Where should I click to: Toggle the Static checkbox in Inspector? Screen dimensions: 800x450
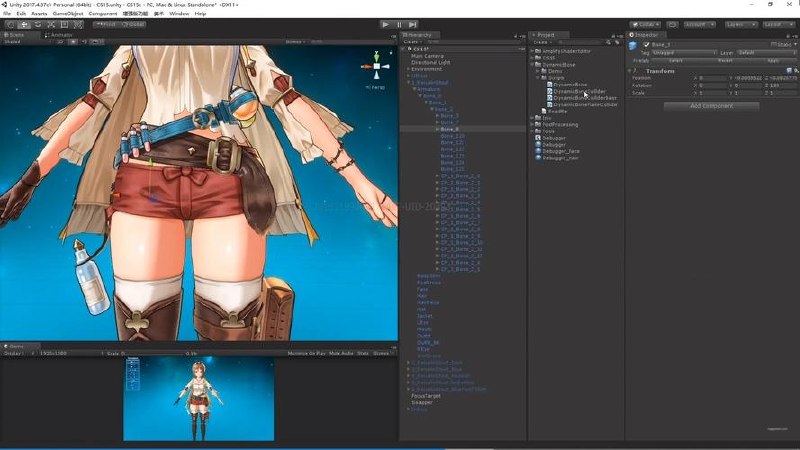[x=773, y=45]
